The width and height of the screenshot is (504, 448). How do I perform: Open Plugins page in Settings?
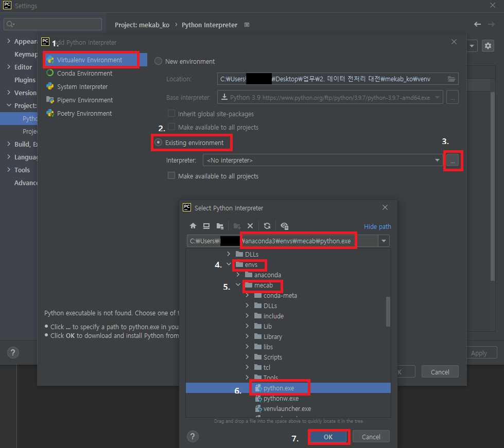(25, 80)
